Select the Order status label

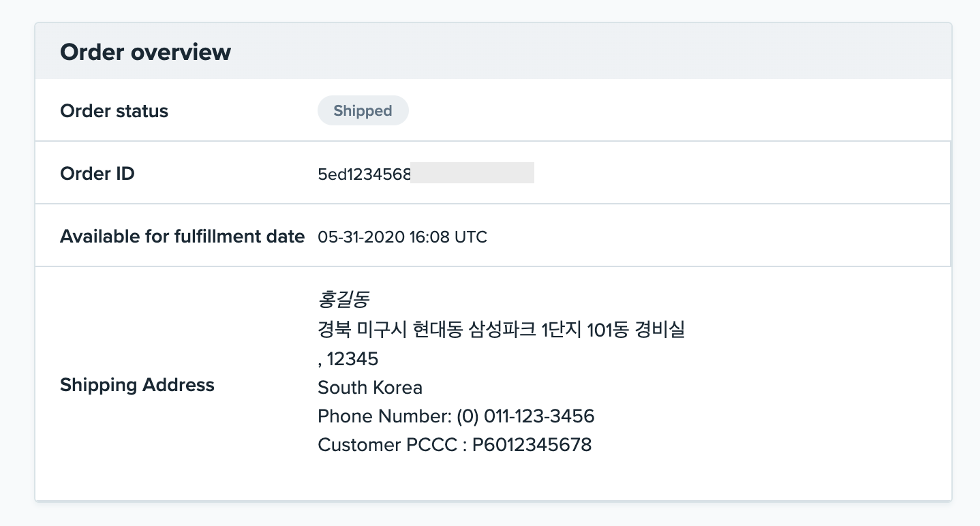click(x=114, y=111)
